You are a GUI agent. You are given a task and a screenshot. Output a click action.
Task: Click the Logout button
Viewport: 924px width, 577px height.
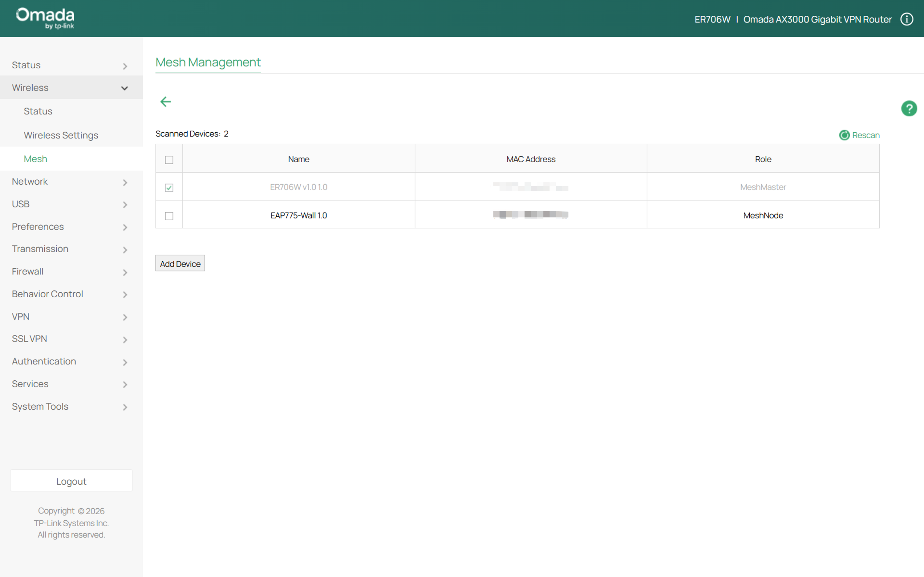(71, 481)
